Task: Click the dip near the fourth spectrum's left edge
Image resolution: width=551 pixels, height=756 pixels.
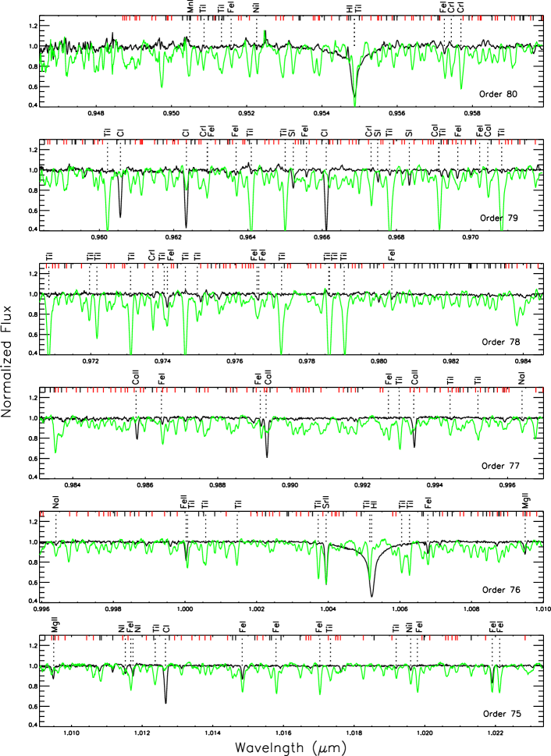Action: coord(55,449)
